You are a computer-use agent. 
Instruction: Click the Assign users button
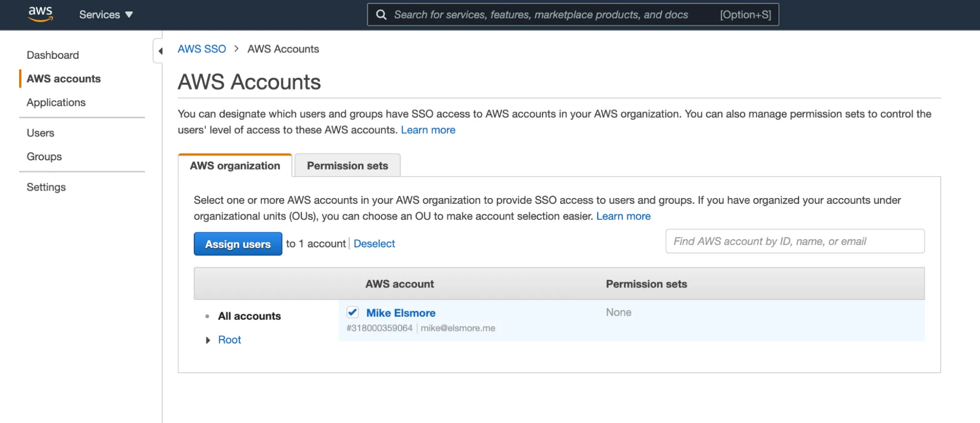click(238, 244)
